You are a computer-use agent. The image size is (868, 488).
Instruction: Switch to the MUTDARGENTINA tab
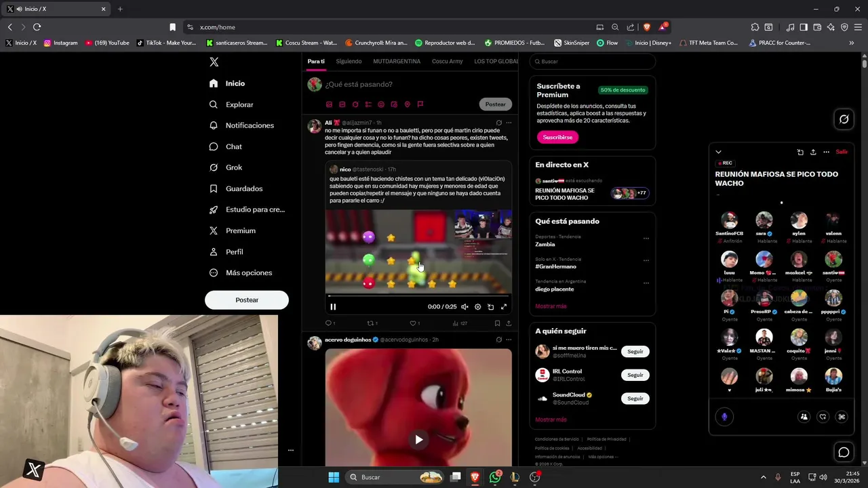click(x=397, y=61)
